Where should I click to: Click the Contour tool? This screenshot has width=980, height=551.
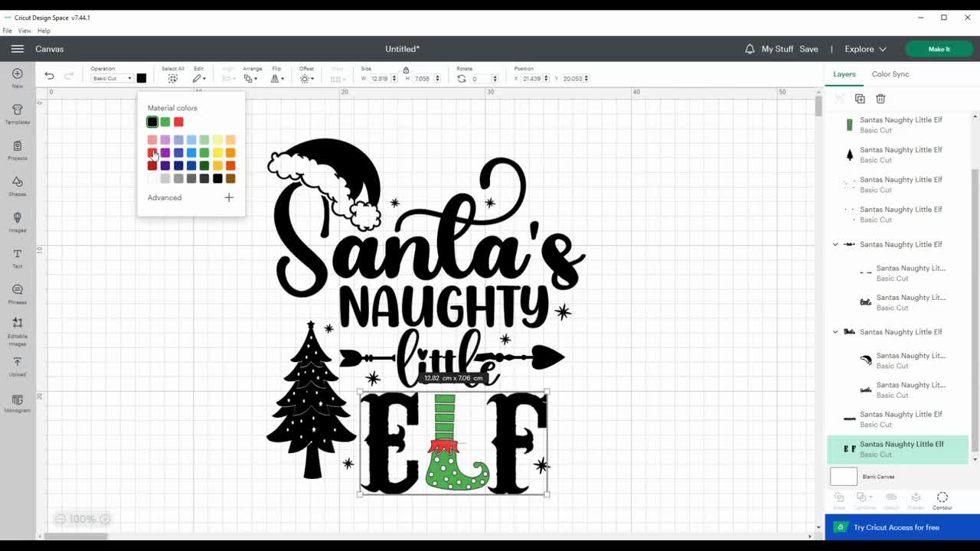click(942, 500)
